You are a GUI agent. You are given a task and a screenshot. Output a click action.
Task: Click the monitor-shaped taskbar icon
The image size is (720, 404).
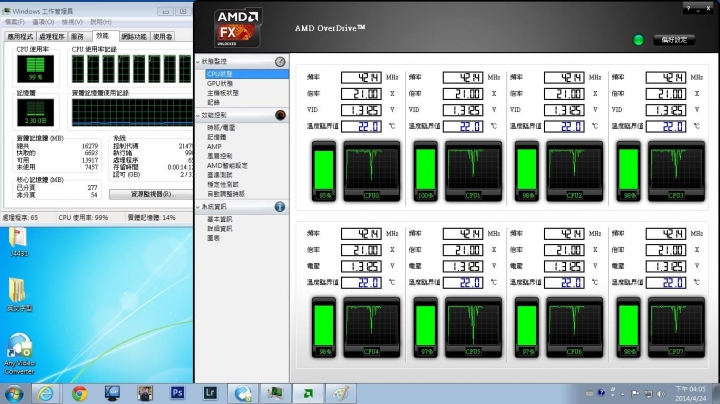coord(112,393)
